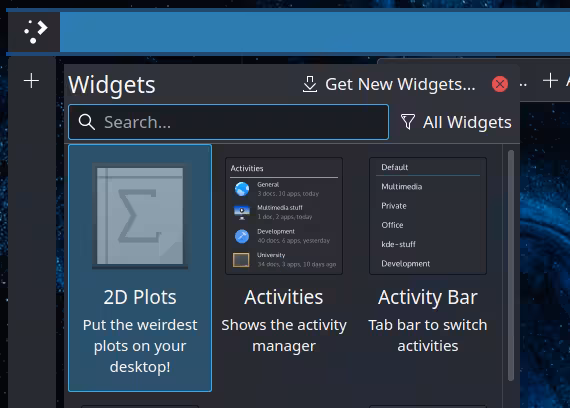This screenshot has width=570, height=408.
Task: Click the 2D Plots widget title
Action: [x=140, y=297]
